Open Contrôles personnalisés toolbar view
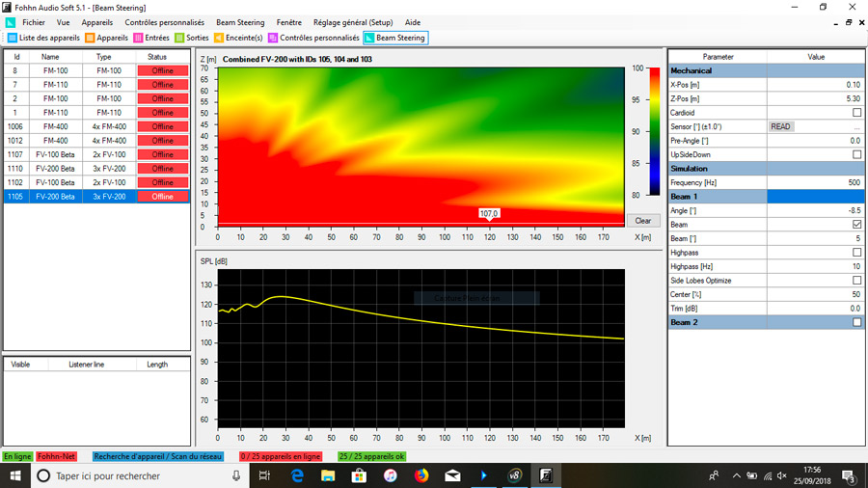Screen dimensions: 868x488 tap(313, 38)
